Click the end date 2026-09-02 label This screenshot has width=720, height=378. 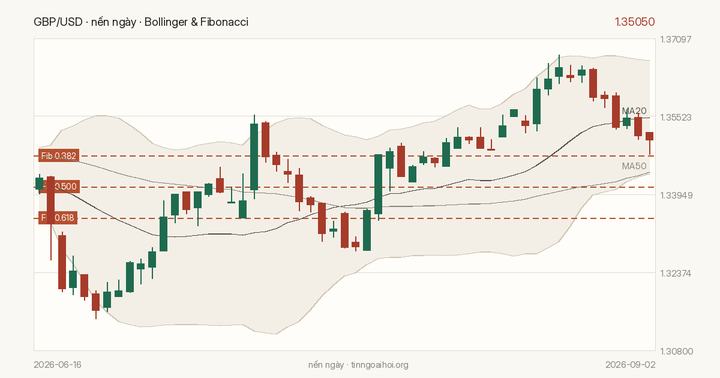click(x=630, y=365)
